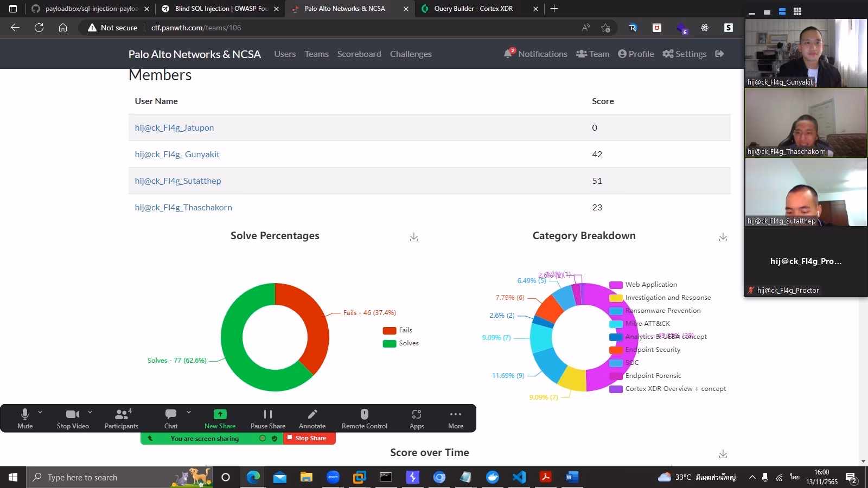
Task: Select hij@ck_Fl4g_Gunyakit video thumbnail
Action: 806,53
